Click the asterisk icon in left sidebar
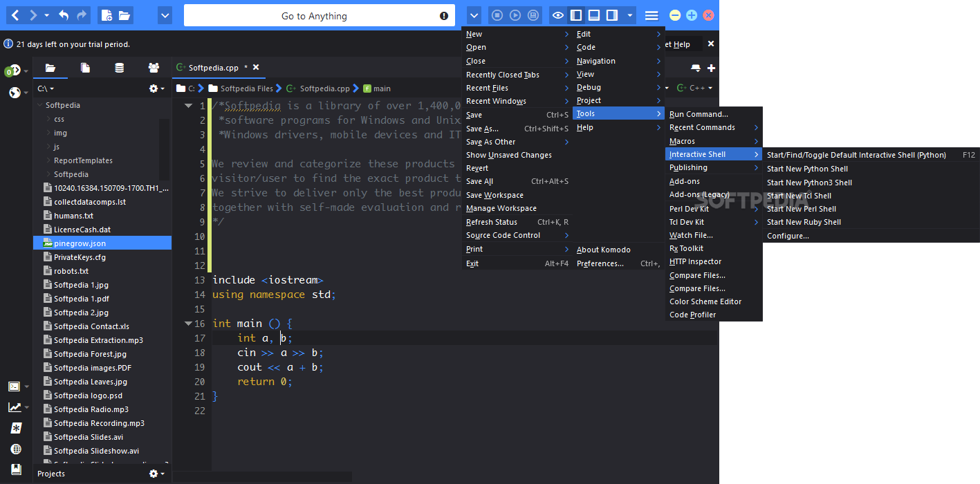 pos(15,428)
